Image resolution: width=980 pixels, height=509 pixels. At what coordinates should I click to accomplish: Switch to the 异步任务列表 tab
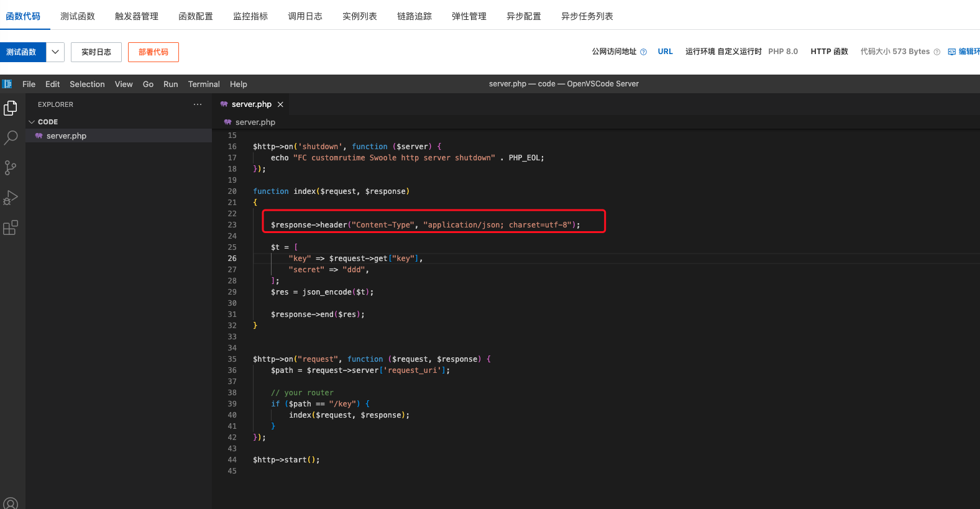[x=587, y=16]
